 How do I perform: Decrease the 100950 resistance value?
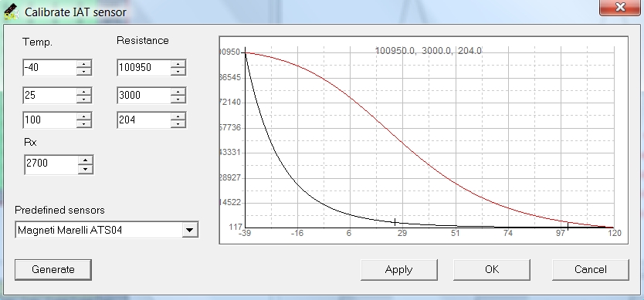click(178, 72)
